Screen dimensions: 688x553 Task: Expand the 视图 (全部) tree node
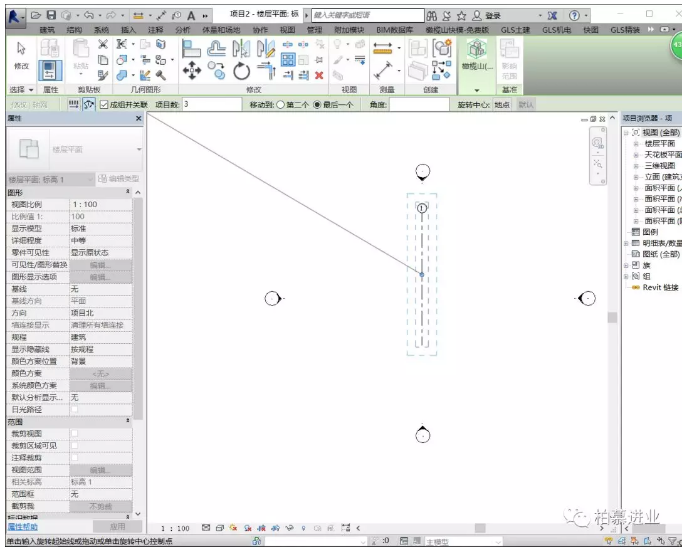(x=626, y=133)
